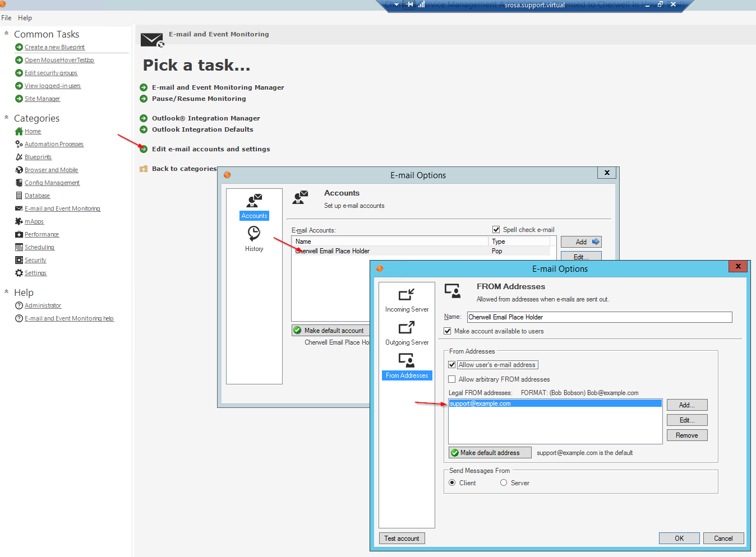Open the Automation Processes link
The image size is (756, 557).
coord(54,144)
